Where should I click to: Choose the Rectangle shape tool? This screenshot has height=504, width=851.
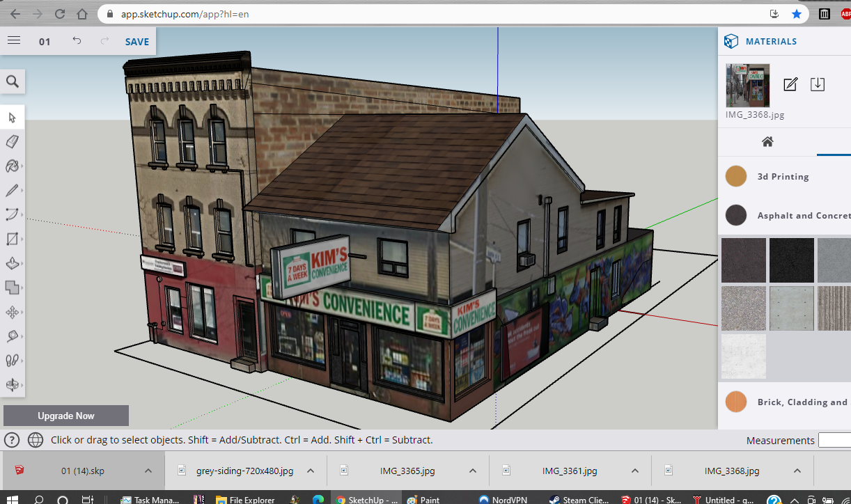click(x=13, y=239)
